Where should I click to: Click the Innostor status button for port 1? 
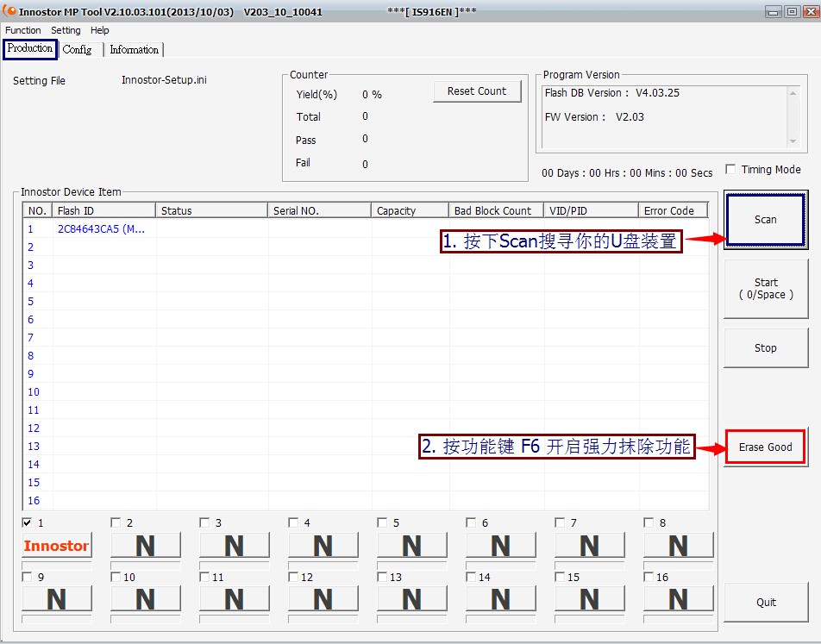57,546
